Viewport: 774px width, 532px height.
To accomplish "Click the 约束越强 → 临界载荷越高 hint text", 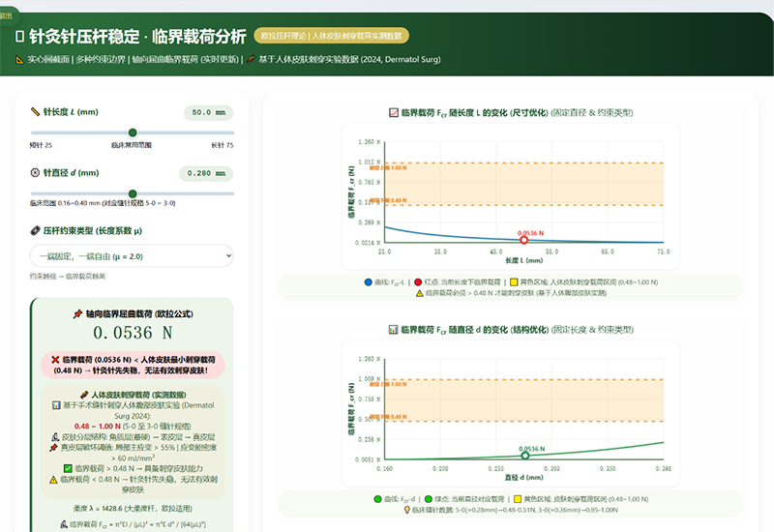I will (x=67, y=277).
